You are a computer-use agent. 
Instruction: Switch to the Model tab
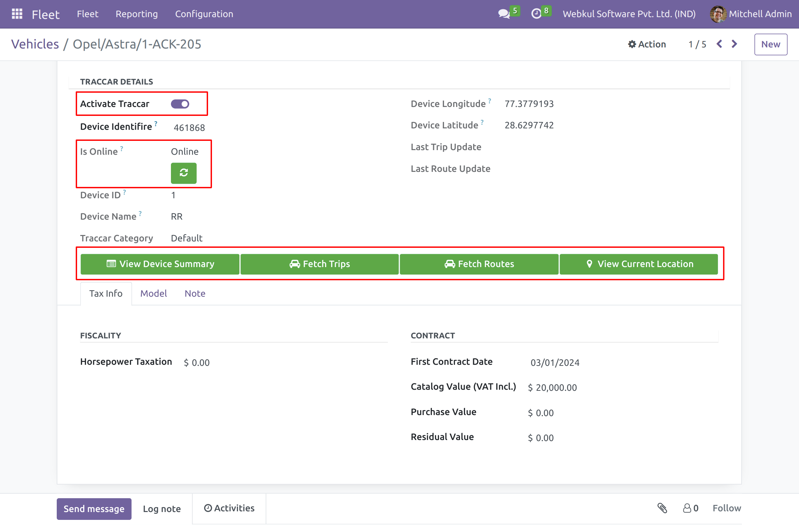pos(153,293)
